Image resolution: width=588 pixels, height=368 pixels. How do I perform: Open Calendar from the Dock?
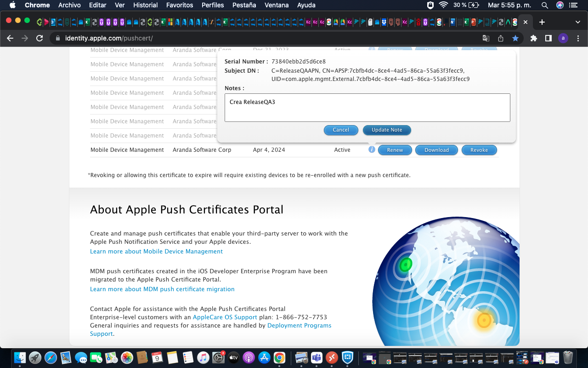coord(157,357)
